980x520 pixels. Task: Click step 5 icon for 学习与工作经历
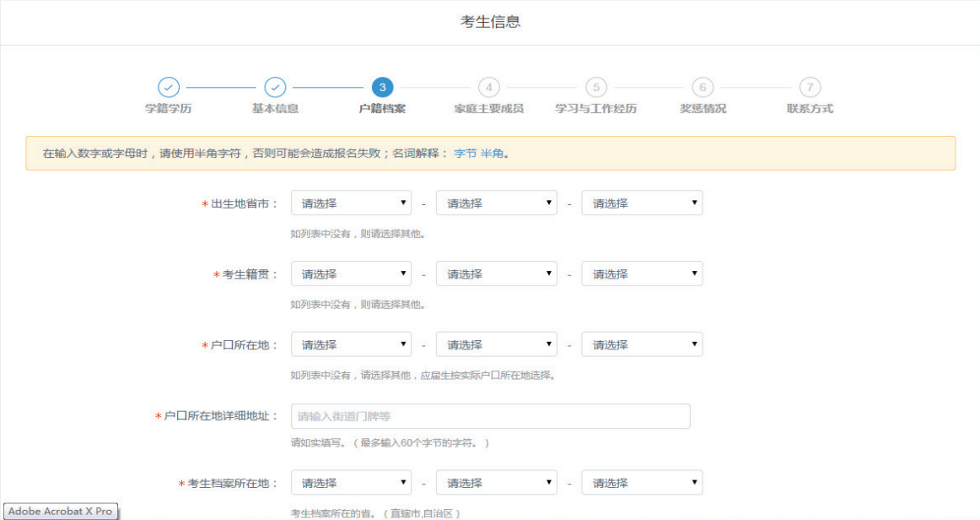tap(597, 87)
